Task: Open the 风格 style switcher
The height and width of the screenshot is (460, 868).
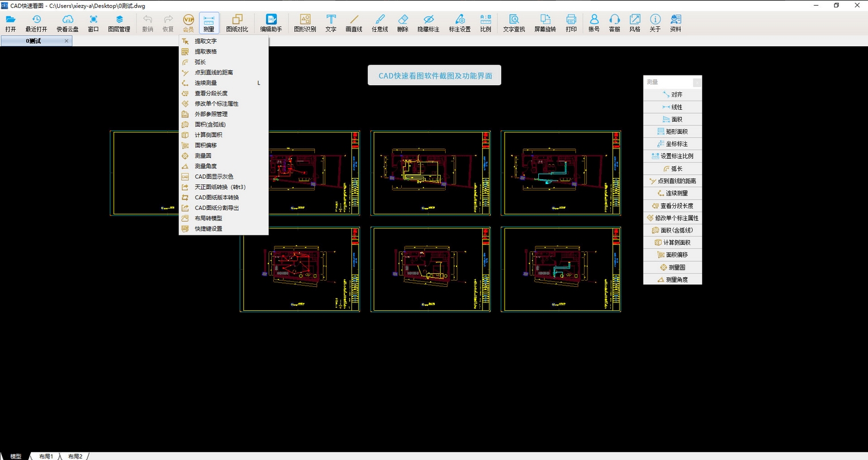Action: (x=635, y=23)
